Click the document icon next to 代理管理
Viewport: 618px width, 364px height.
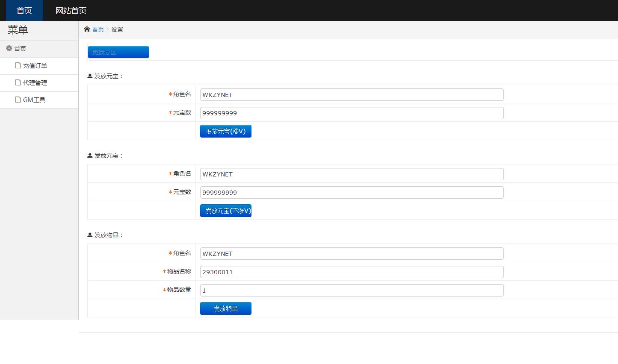[18, 82]
